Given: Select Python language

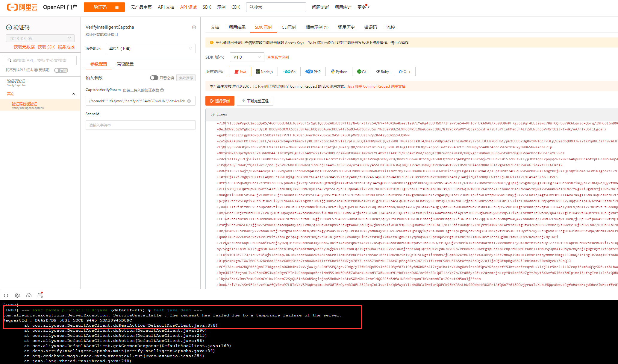Looking at the screenshot, I should pos(339,72).
